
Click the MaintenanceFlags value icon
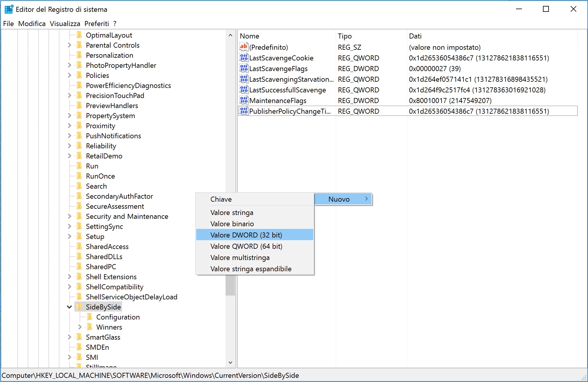(x=244, y=100)
